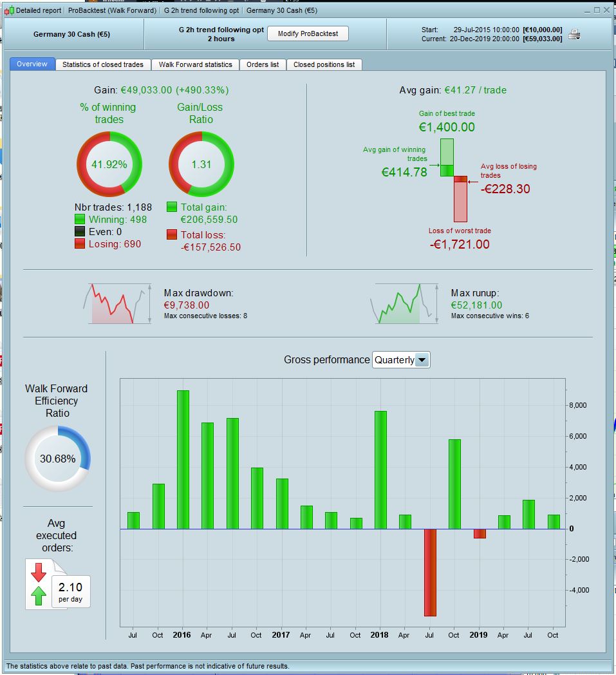Close the Detailed report window
The height and width of the screenshot is (675, 616).
point(607,10)
